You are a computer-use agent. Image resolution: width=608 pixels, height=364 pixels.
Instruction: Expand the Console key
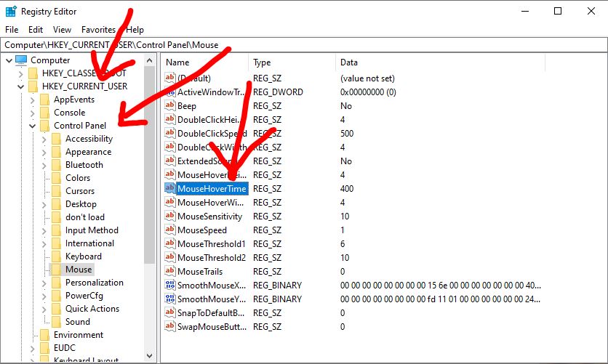[x=32, y=113]
